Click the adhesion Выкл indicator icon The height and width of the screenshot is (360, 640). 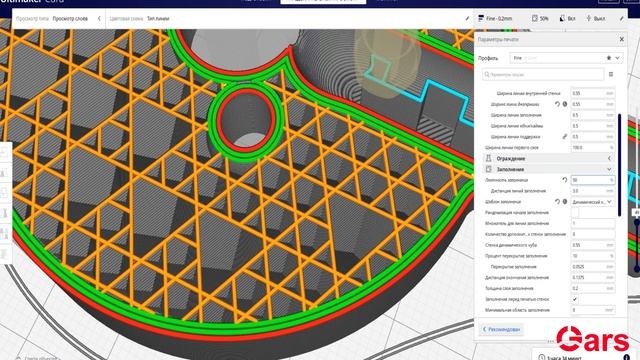[x=589, y=18]
